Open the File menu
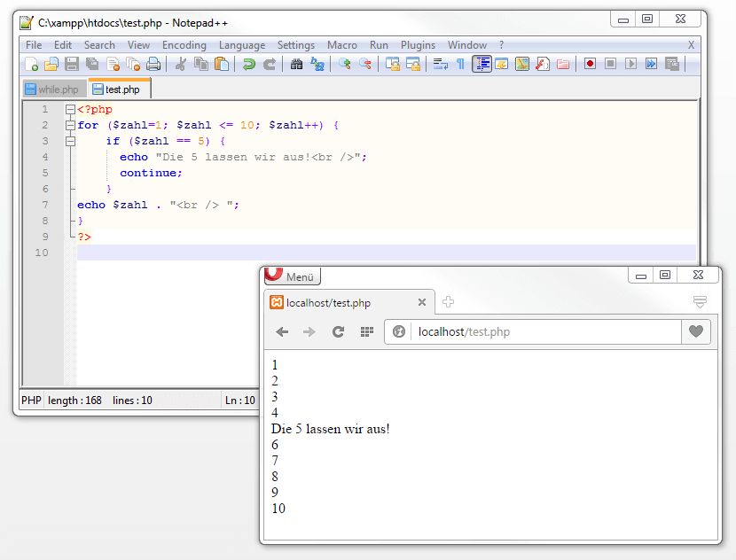Viewport: 736px width, 560px height. click(x=34, y=45)
